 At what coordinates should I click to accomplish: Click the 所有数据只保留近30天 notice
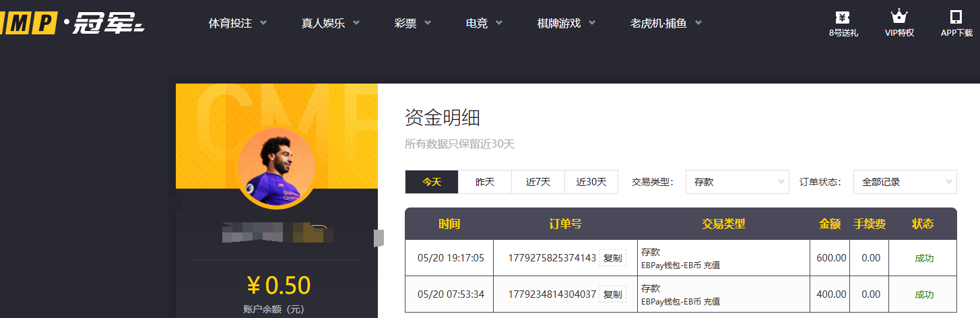pos(460,144)
